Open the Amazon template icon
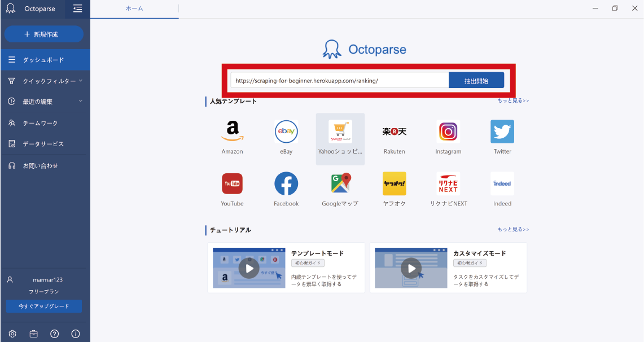Viewport: 644px width, 342px height. pos(233,131)
